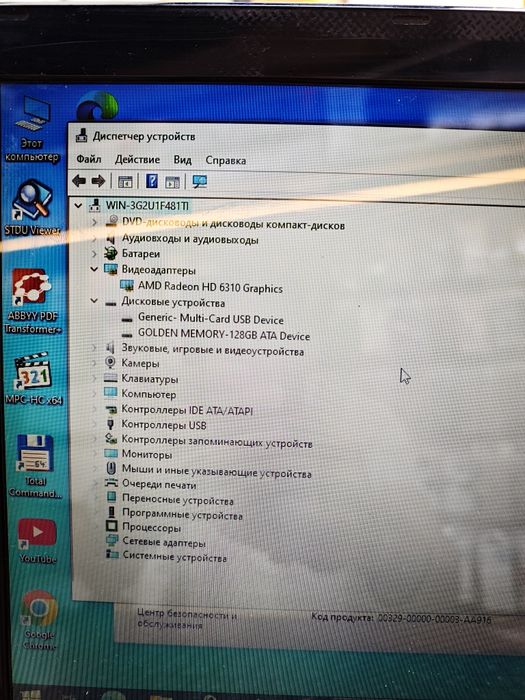Collapse the Дисковые устройства category arrow
This screenshot has height=700, width=525.
(x=94, y=301)
